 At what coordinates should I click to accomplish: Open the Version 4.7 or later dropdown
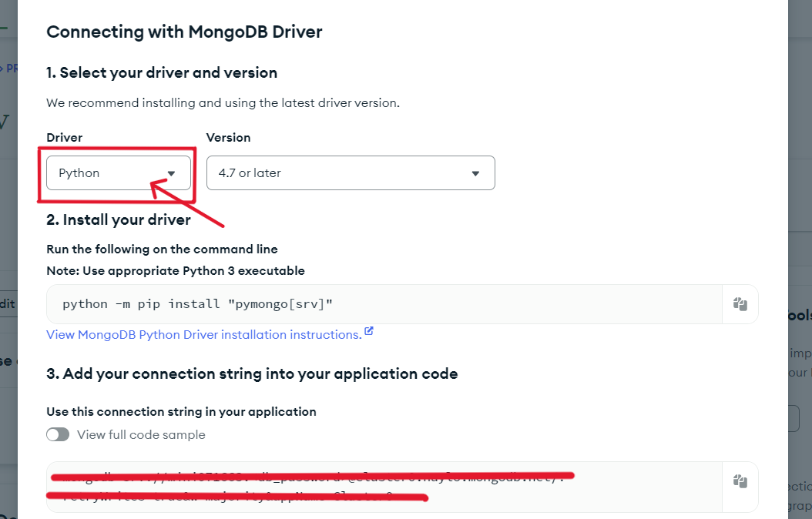pos(351,172)
